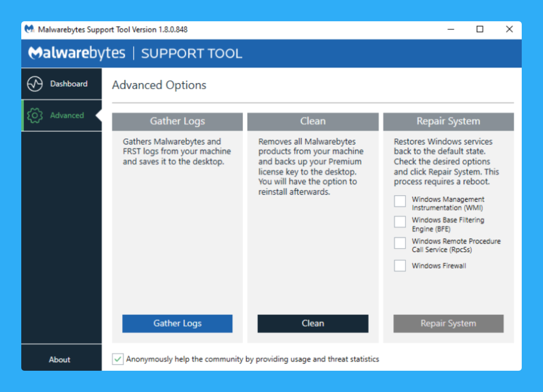Enable Windows Base Filtering Engine option

[400, 222]
